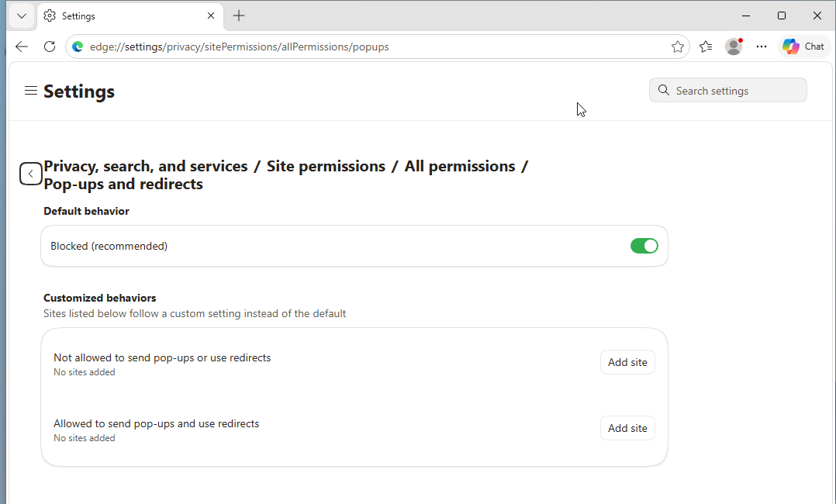Viewport: 836px width, 504px height.
Task: Open Privacy, search, and services breadcrumb
Action: coord(146,167)
